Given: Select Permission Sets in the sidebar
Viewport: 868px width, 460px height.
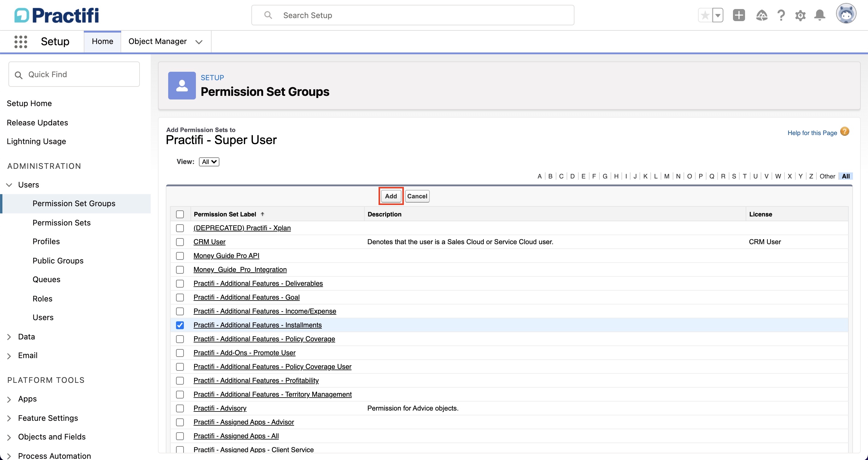Looking at the screenshot, I should [62, 223].
